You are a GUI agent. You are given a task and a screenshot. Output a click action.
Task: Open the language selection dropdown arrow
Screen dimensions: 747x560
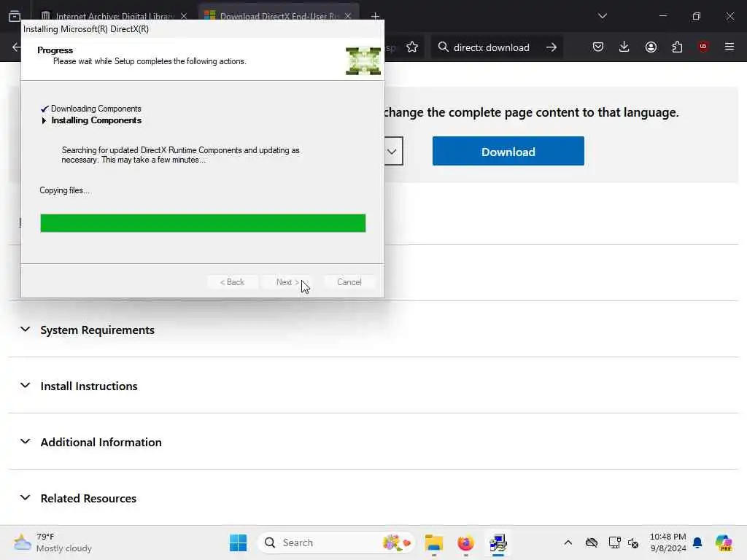(392, 152)
